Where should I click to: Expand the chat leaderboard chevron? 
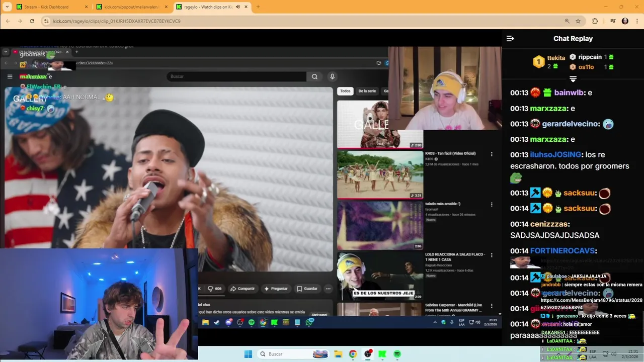tap(573, 79)
